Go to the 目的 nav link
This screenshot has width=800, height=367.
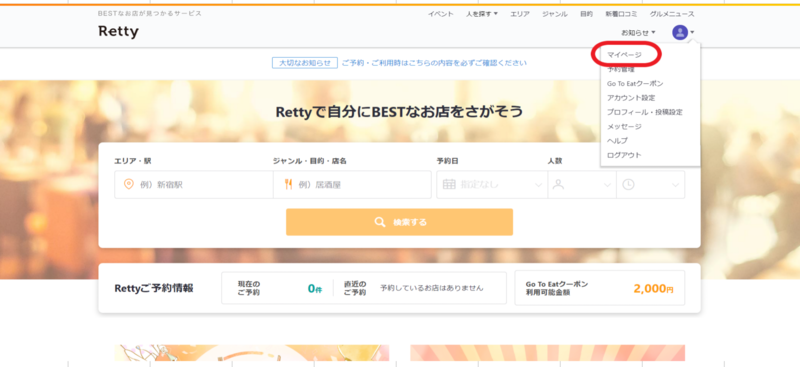tap(586, 14)
